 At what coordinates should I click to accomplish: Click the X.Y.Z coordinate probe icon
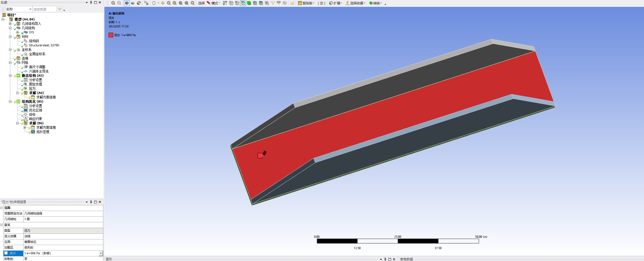tap(272, 3)
